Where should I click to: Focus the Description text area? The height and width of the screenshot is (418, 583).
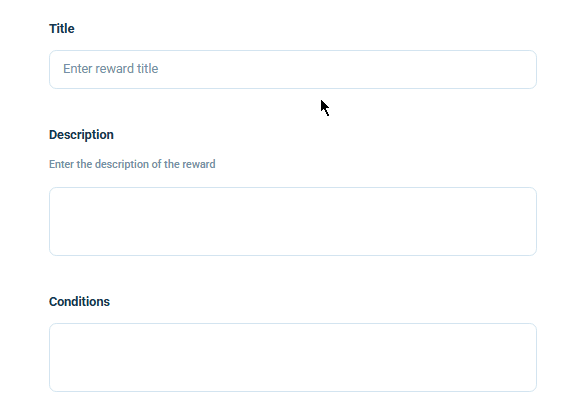click(293, 221)
